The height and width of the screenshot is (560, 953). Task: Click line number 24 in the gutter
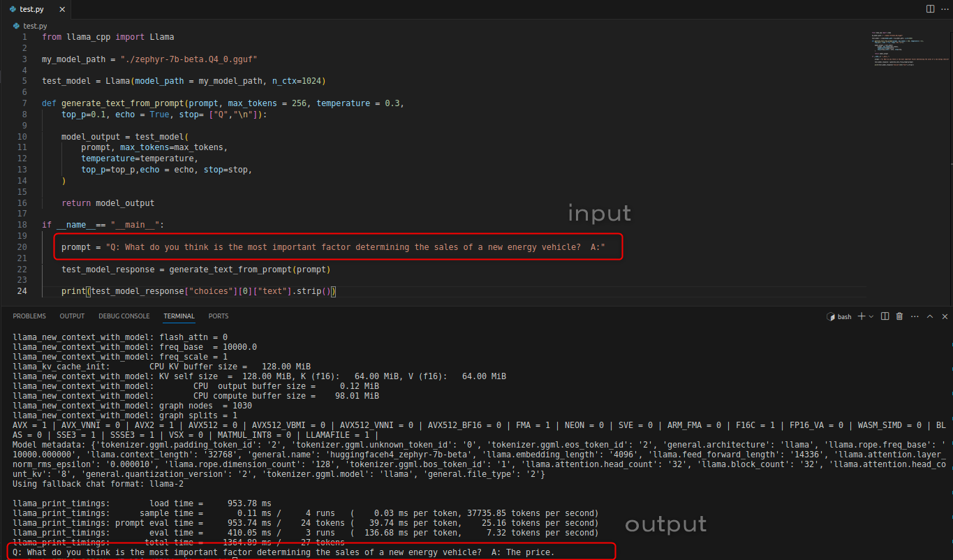click(23, 291)
